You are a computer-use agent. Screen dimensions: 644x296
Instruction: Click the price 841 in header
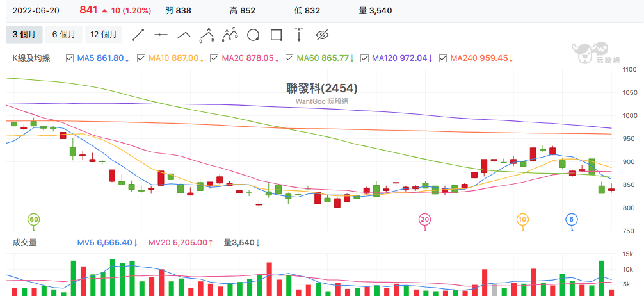(89, 11)
